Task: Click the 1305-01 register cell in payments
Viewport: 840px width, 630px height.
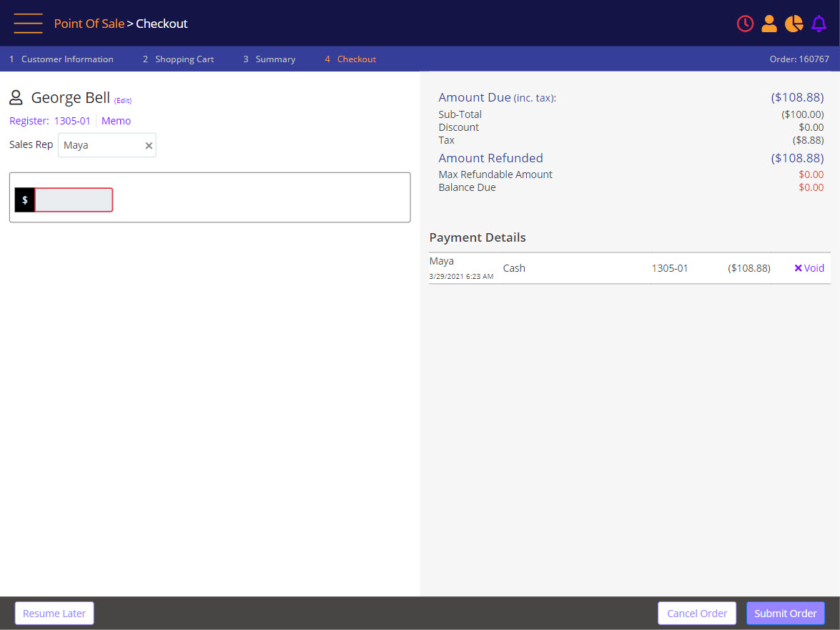Action: (x=670, y=268)
